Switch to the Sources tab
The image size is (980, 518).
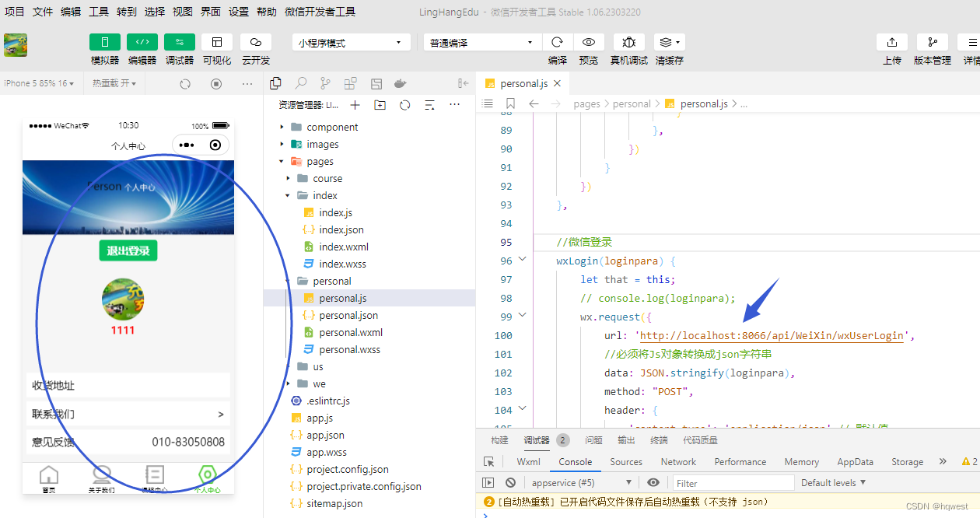point(626,461)
